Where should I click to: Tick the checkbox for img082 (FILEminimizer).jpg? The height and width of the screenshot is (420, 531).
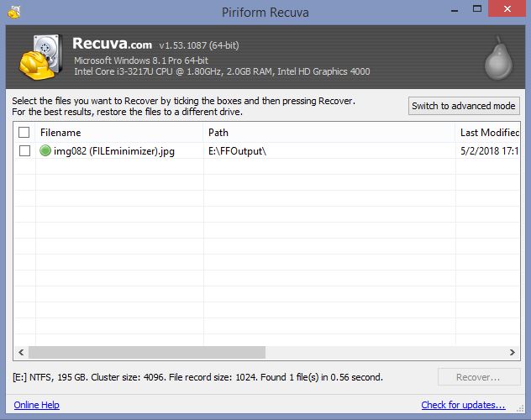coord(24,150)
